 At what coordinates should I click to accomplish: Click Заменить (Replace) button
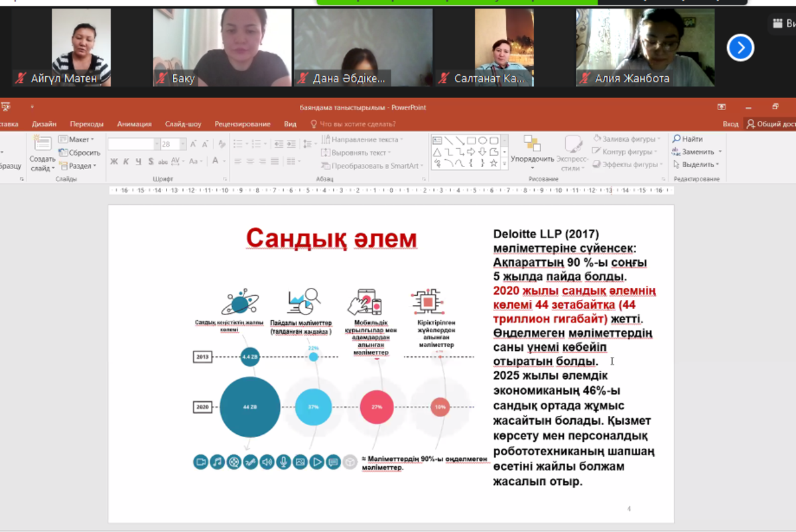tap(697, 152)
